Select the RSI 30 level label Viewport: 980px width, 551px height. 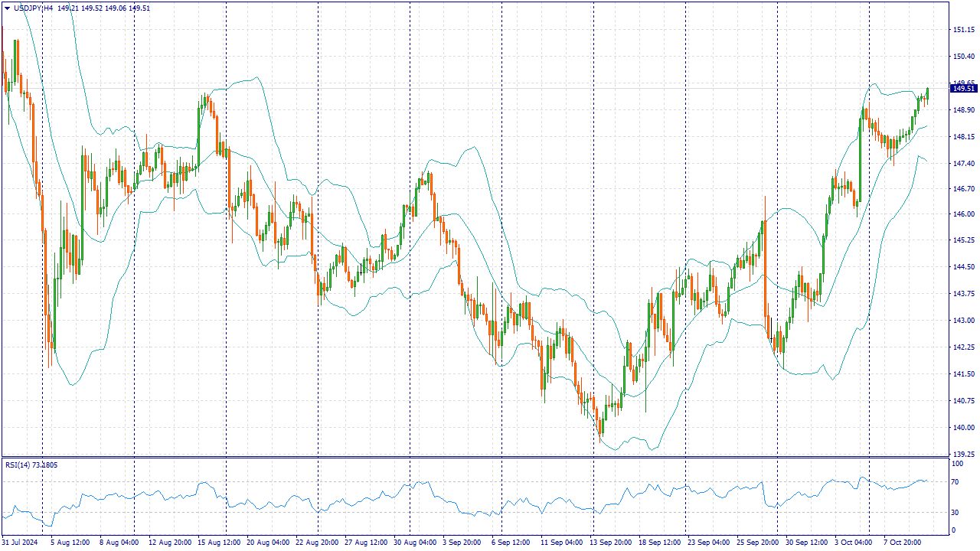coord(955,513)
